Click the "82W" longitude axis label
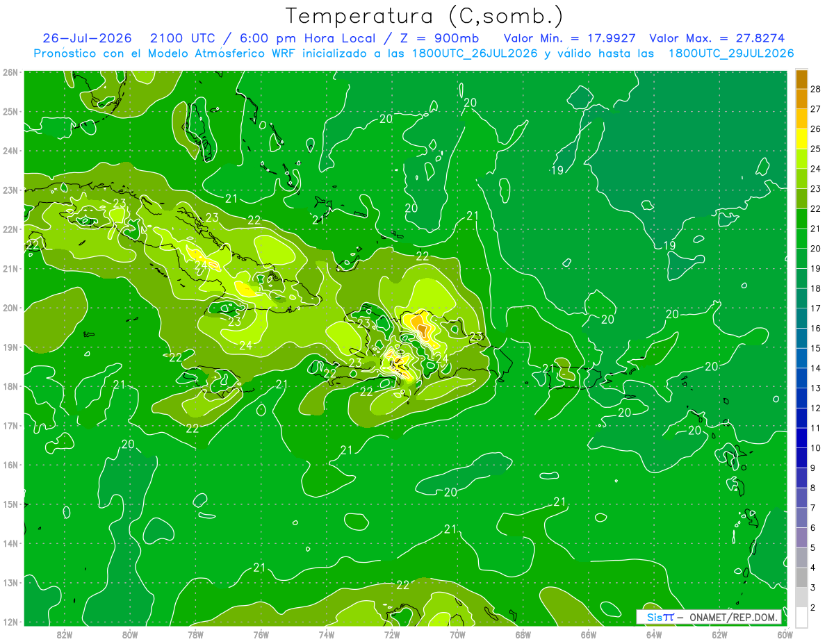The image size is (834, 644). pos(65,634)
